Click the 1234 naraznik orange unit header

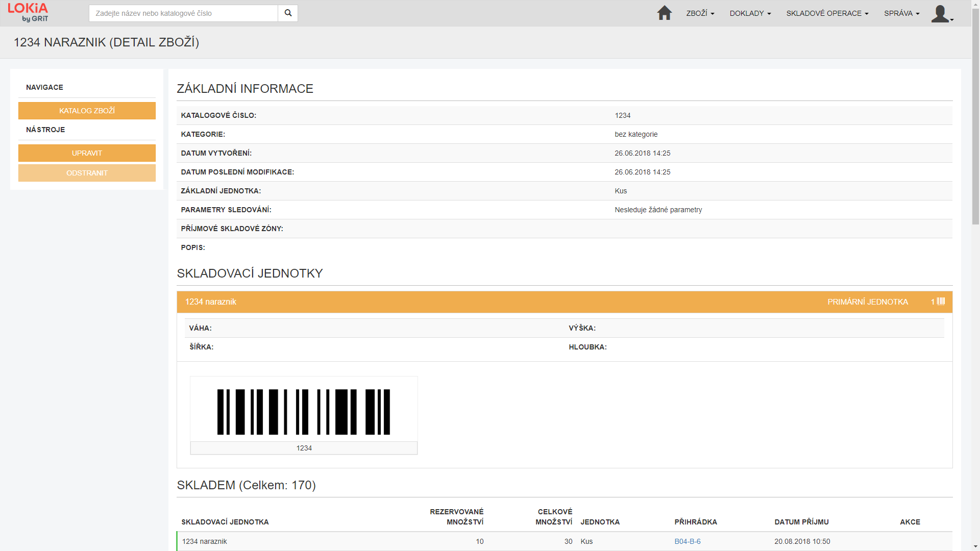[211, 302]
